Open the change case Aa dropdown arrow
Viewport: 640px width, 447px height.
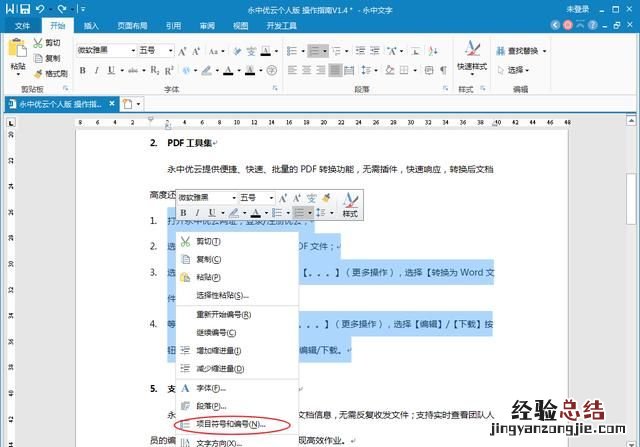(223, 51)
